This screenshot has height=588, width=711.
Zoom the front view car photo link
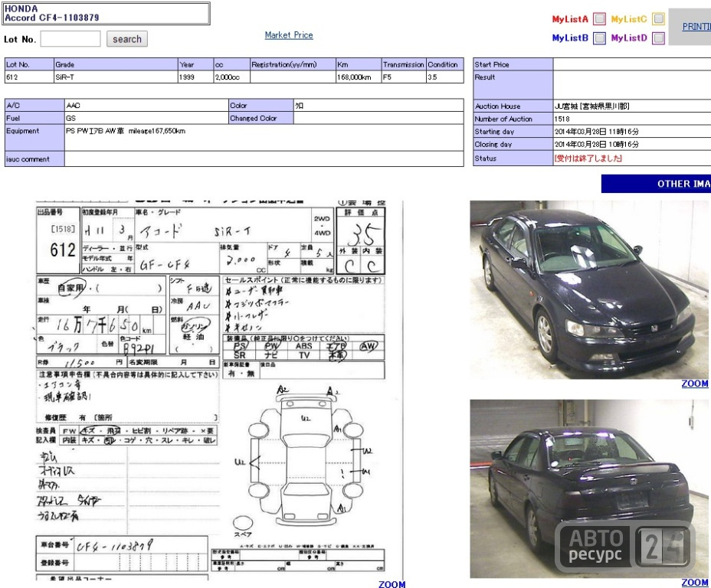pos(695,384)
